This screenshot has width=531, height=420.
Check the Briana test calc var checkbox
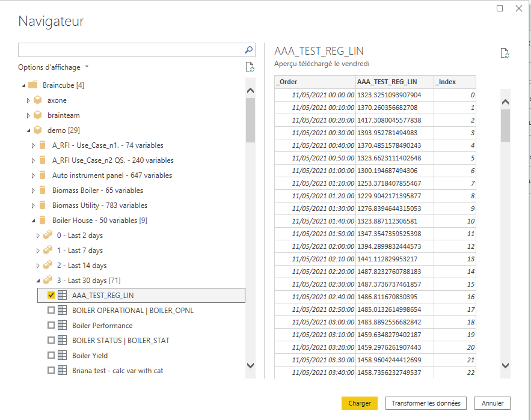[51, 370]
